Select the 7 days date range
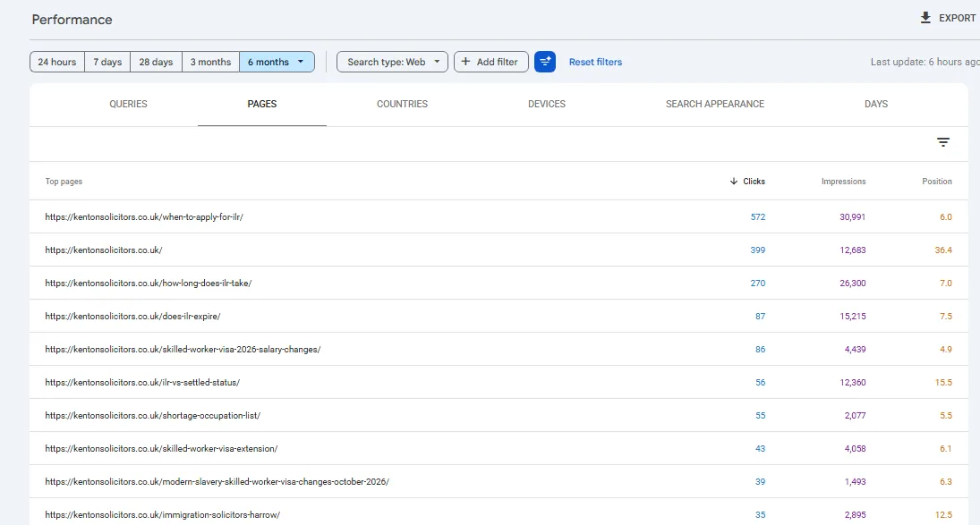Viewport: 980px width, 525px height. pyautogui.click(x=107, y=62)
